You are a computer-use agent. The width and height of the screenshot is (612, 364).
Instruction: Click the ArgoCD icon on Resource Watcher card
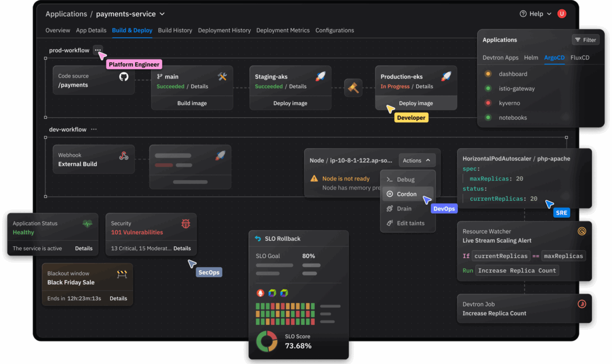tap(582, 231)
